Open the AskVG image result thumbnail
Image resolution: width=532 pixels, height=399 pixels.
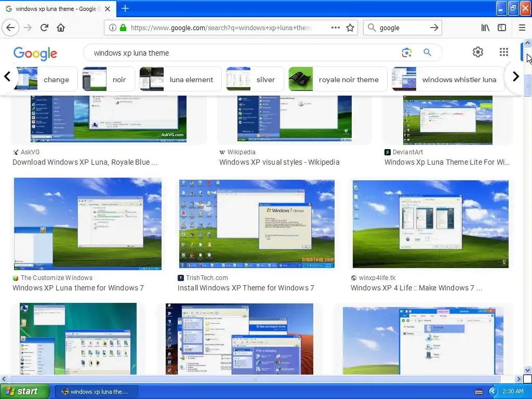(109, 119)
